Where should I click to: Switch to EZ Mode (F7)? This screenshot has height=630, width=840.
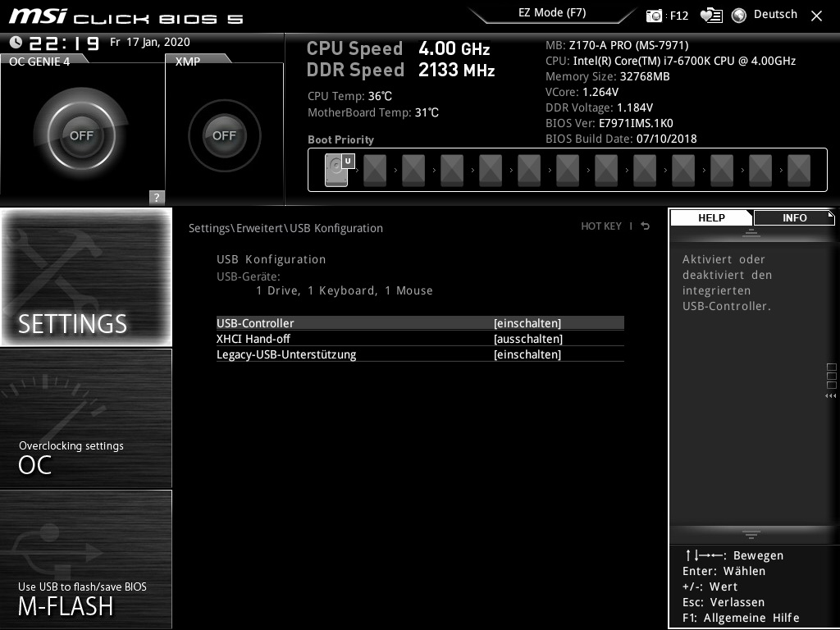pyautogui.click(x=552, y=13)
